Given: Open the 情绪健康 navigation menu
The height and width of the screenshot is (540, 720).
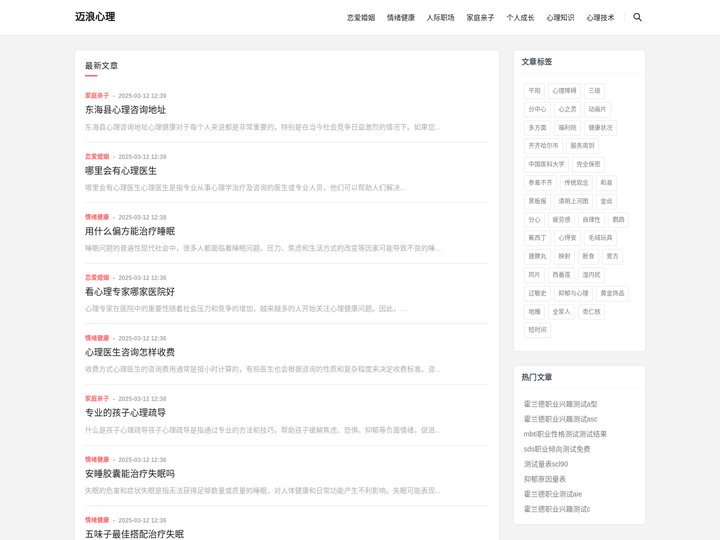Looking at the screenshot, I should click(x=401, y=17).
